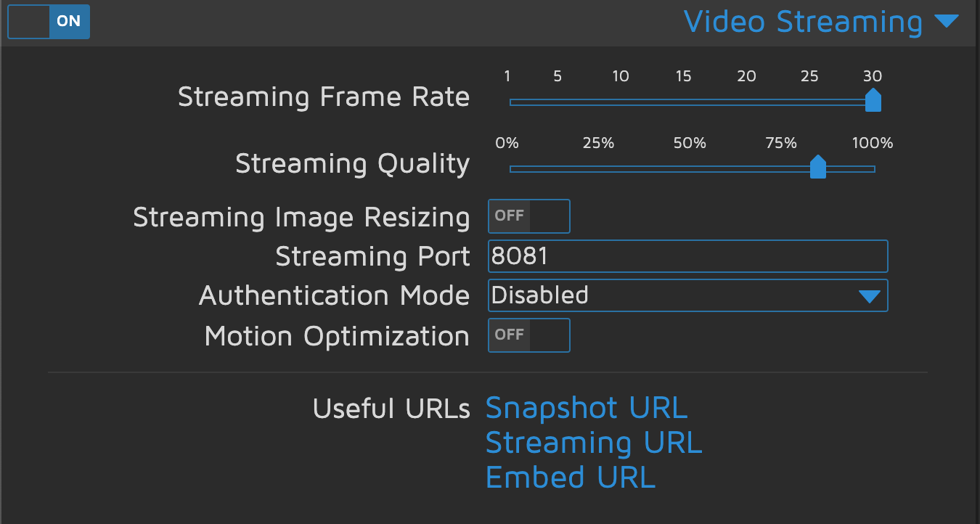Open the Snapshot URL link

tap(586, 408)
